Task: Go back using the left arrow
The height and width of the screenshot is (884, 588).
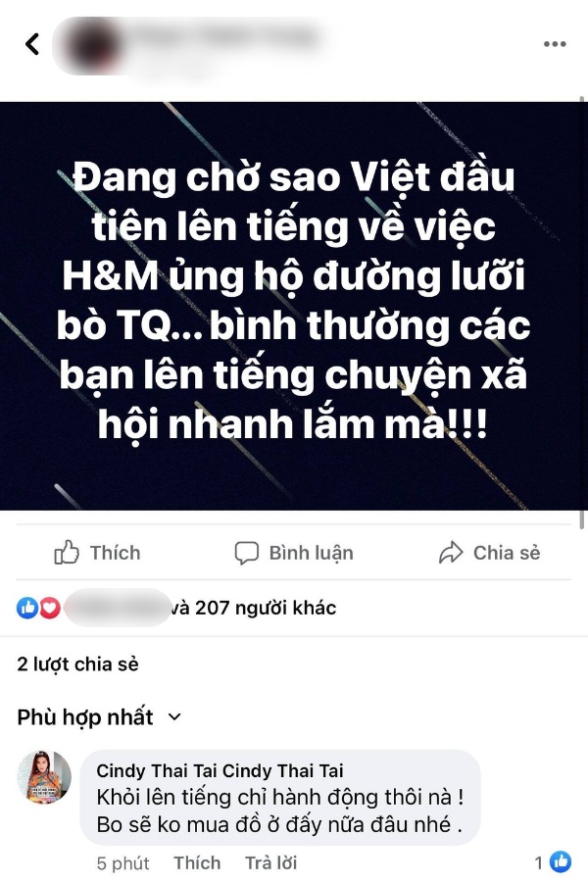Action: tap(32, 44)
